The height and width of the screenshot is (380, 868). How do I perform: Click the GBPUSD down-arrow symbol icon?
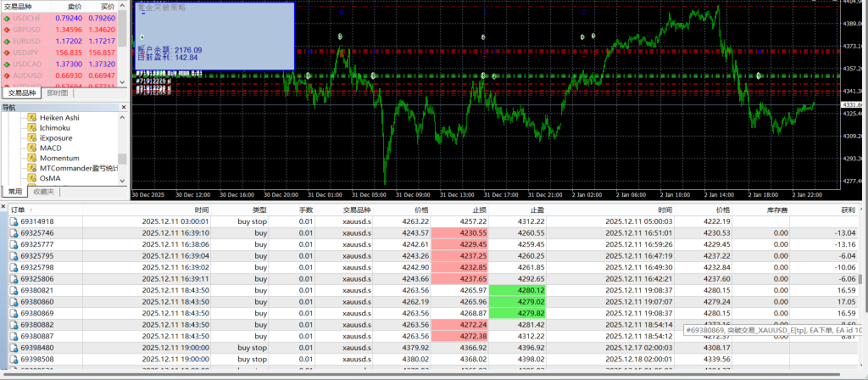point(7,28)
